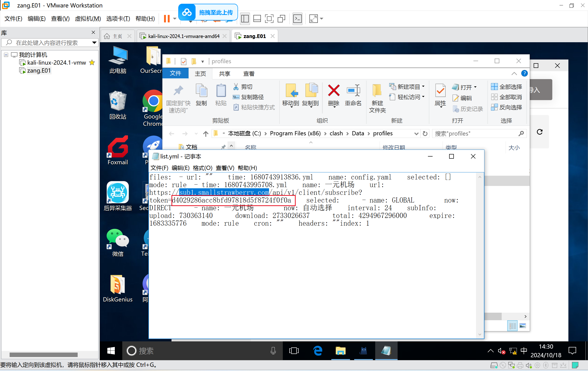Click the Task View taskbar icon
588x371 pixels.
point(294,351)
